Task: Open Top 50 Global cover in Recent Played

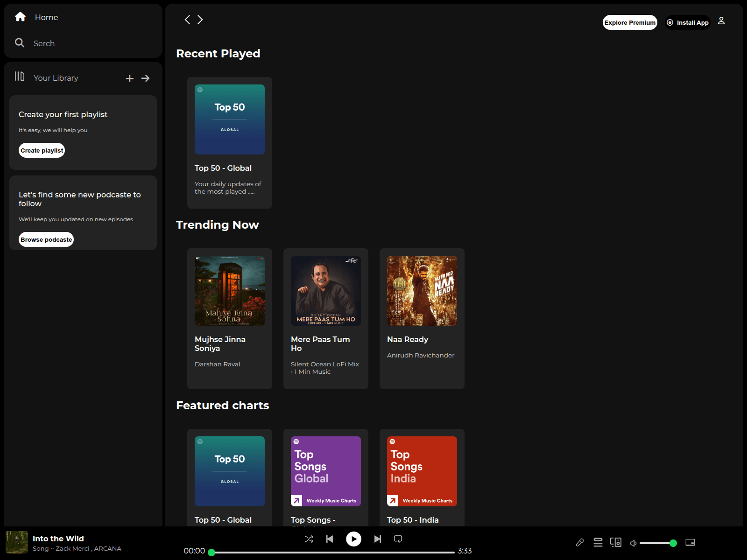Action: coord(230,119)
